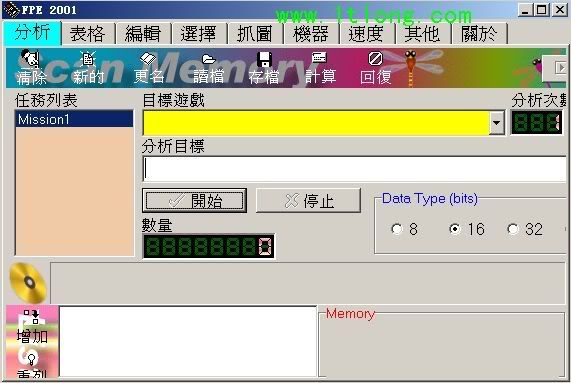Click the 新的 (new) toolbar icon

(x=87, y=59)
